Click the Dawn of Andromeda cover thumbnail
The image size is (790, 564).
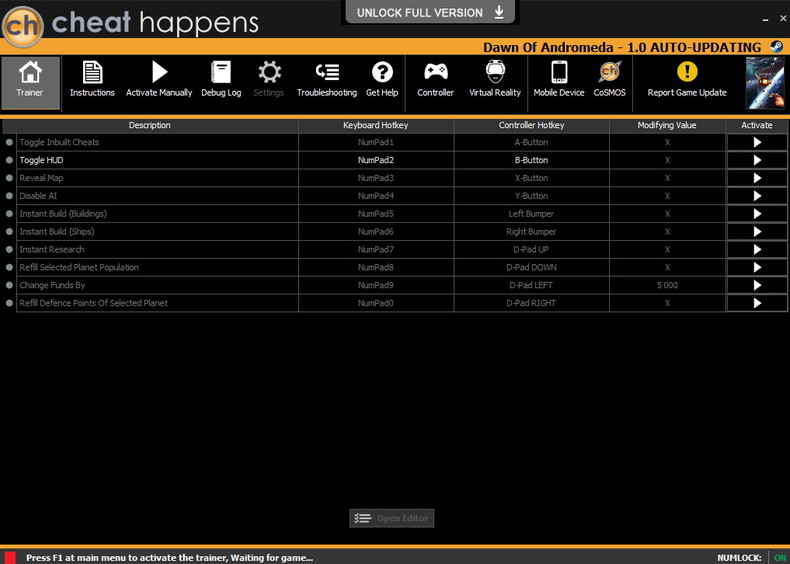click(x=765, y=83)
